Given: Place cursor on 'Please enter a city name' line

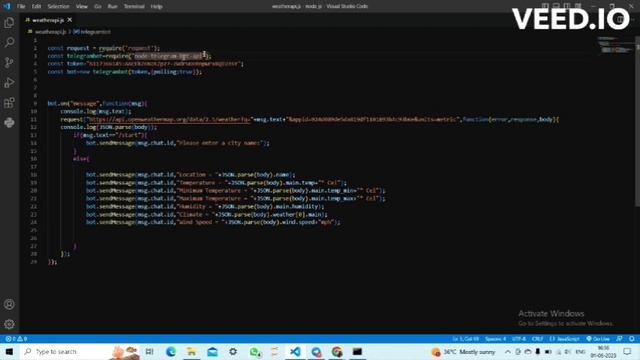Looking at the screenshot, I should 178,143.
